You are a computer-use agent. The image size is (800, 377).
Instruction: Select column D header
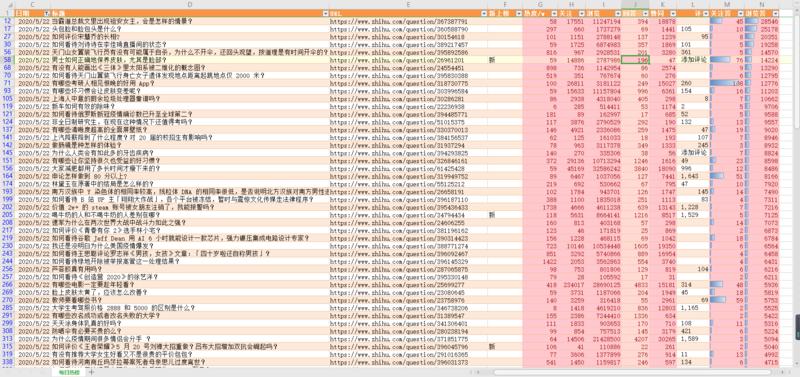click(190, 4)
